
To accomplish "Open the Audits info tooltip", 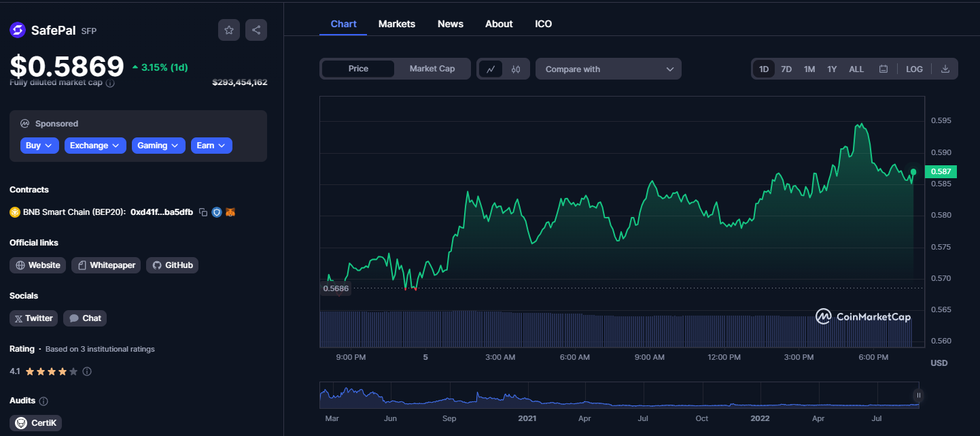I will pyautogui.click(x=43, y=401).
